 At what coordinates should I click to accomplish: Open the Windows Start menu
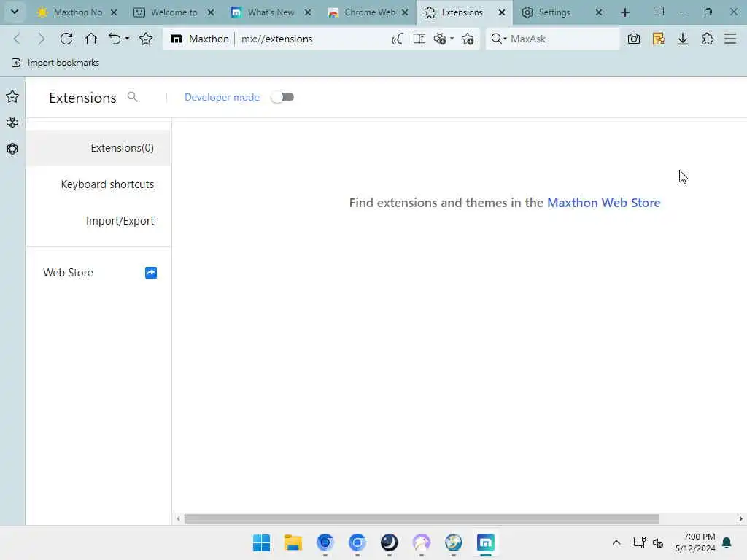pyautogui.click(x=262, y=542)
